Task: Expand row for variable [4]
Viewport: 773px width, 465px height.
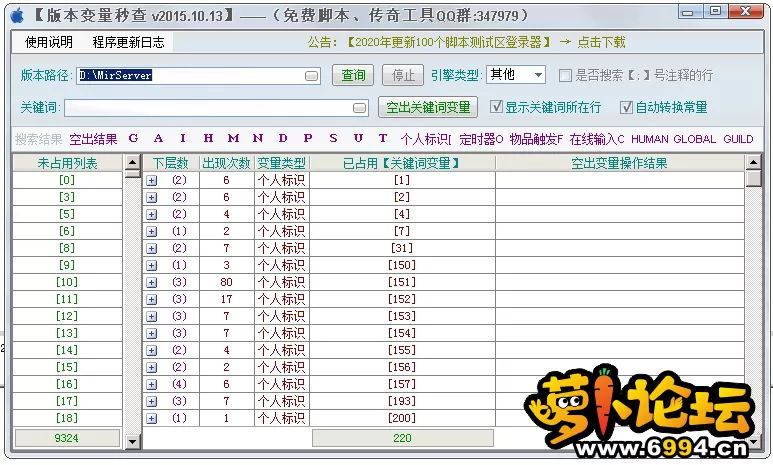Action: [152, 215]
